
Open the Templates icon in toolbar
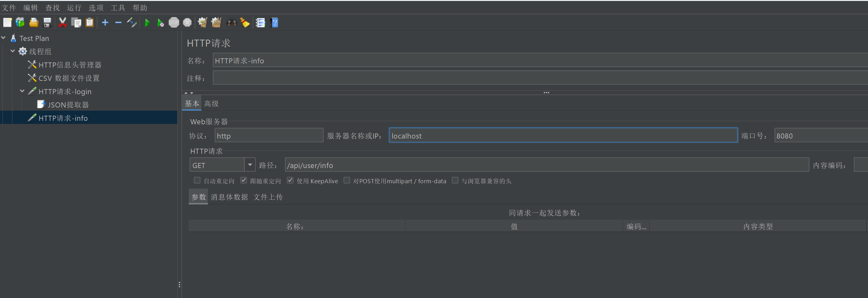pyautogui.click(x=20, y=23)
